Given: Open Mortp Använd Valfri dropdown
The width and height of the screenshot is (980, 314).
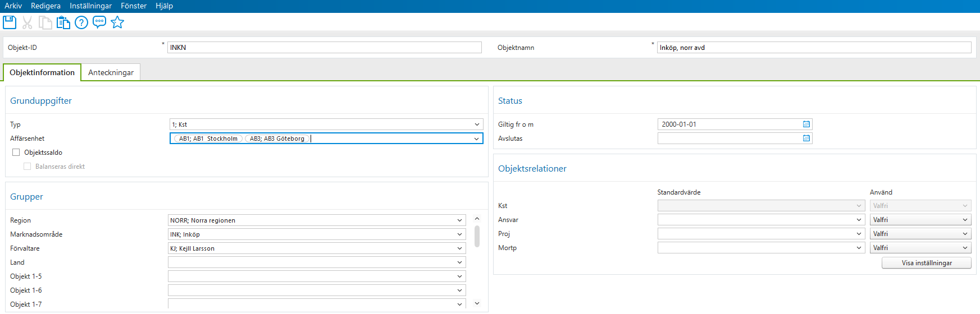Looking at the screenshot, I should [x=920, y=248].
